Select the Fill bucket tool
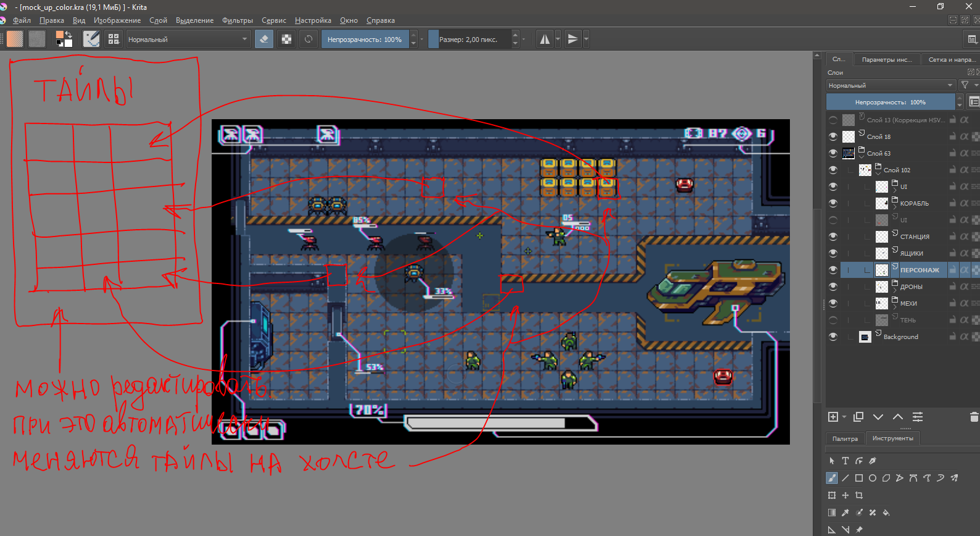The width and height of the screenshot is (980, 536). (886, 513)
